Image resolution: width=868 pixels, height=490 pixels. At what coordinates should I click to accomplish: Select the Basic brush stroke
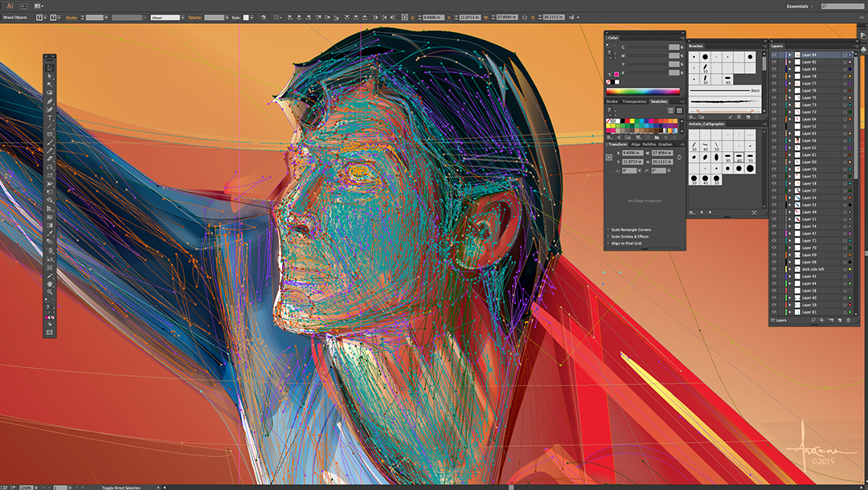pos(725,90)
